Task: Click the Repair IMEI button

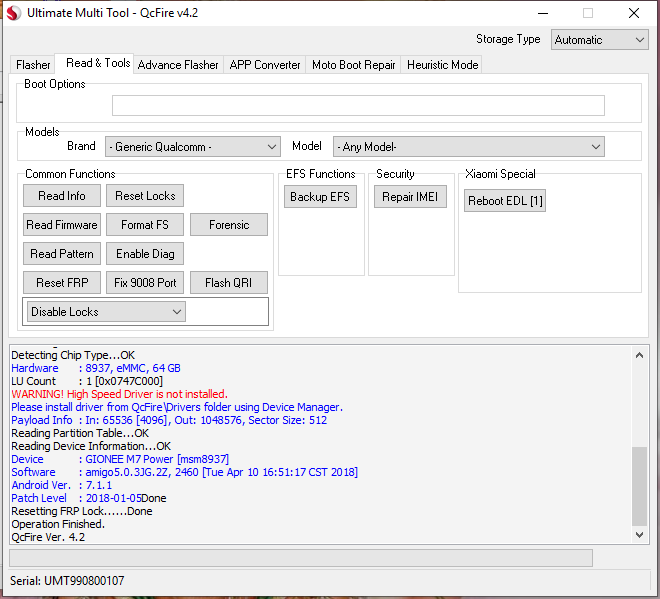Action: 410,197
